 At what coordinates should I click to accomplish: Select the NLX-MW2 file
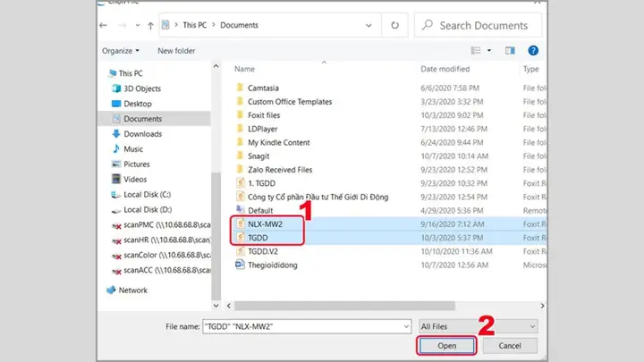pos(265,224)
